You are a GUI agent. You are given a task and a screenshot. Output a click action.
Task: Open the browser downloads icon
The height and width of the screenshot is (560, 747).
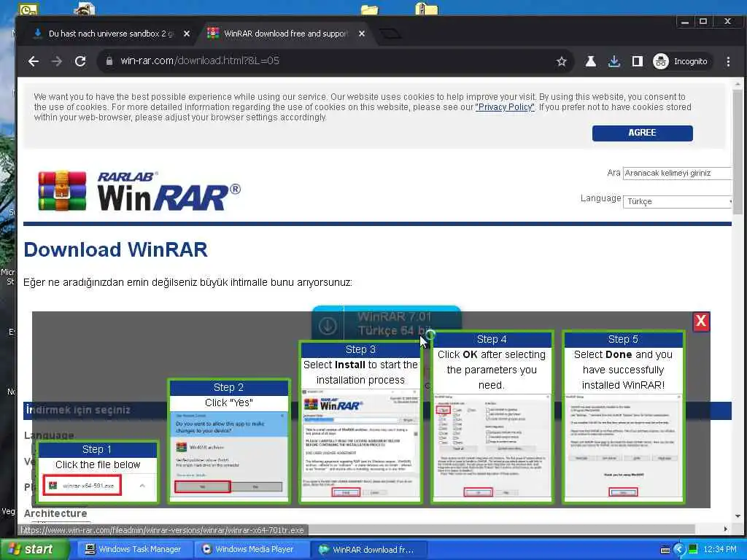[614, 61]
